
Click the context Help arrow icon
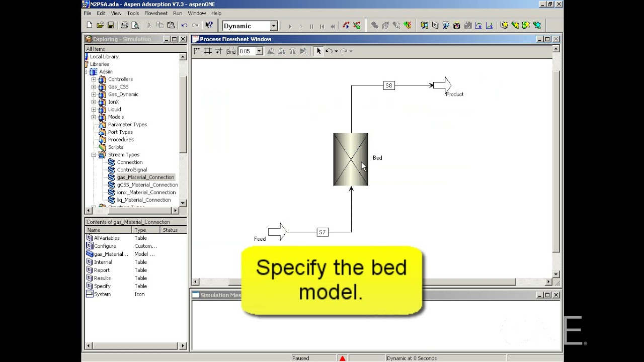(209, 26)
